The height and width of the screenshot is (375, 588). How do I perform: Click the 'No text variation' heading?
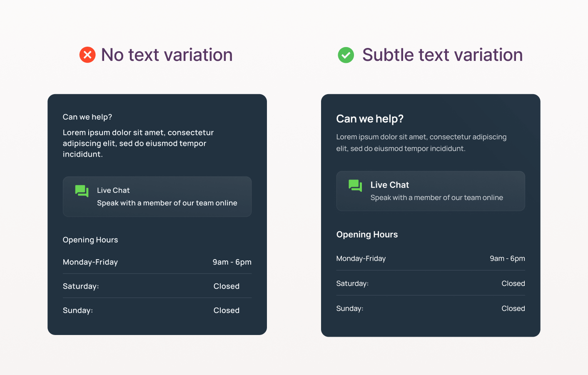tap(167, 55)
